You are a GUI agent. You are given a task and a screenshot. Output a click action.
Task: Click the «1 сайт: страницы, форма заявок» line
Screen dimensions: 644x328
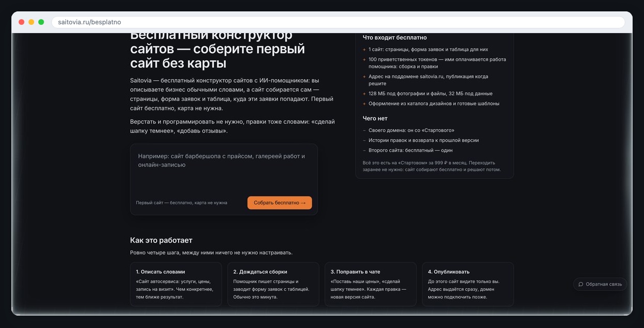coord(428,50)
